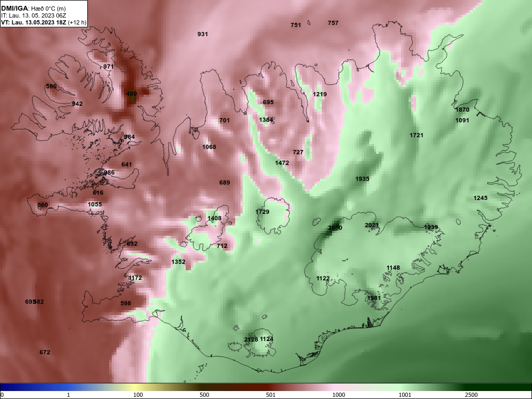Click the map value 641
532x399 pixels.
click(127, 164)
